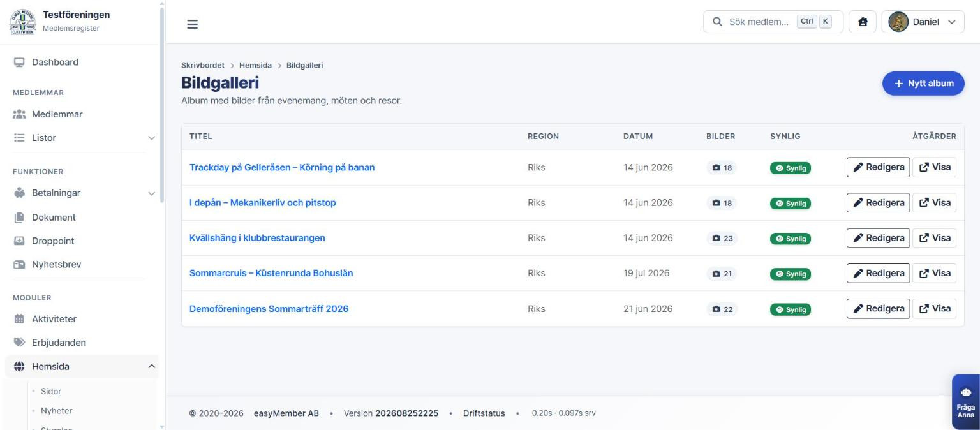Toggle Synlig badge for Trackday på Gelleråsen
980x430 pixels.
click(x=791, y=168)
